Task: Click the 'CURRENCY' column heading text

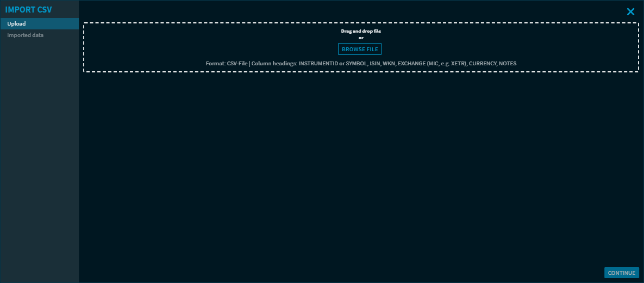Action: (x=483, y=64)
